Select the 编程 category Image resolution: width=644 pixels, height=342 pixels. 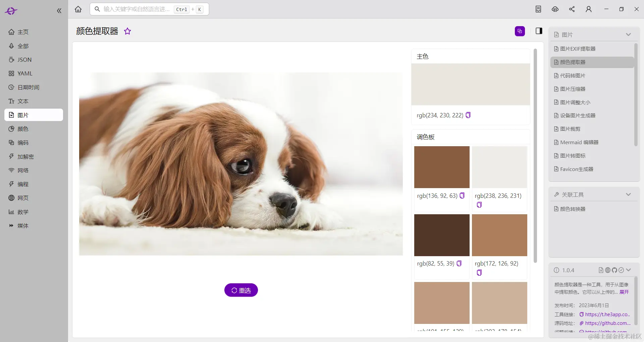[34, 184]
